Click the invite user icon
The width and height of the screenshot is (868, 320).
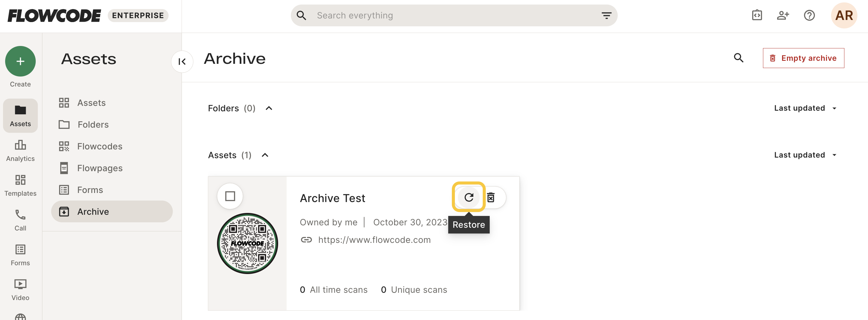(x=783, y=15)
